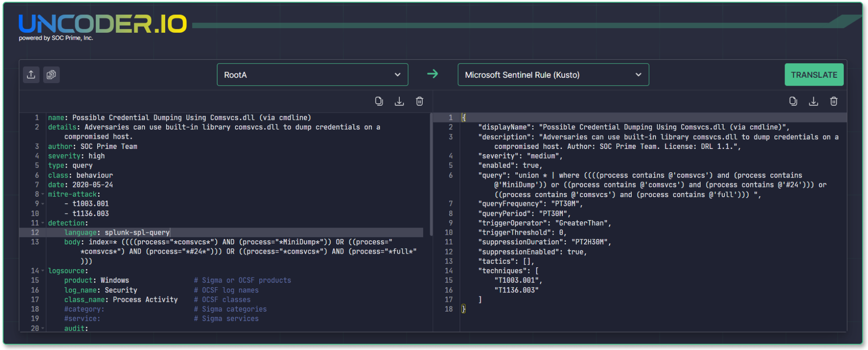Screen dimensions: 868x350
Task: Collapse the fold arrow at line 9
Action: tap(43, 204)
